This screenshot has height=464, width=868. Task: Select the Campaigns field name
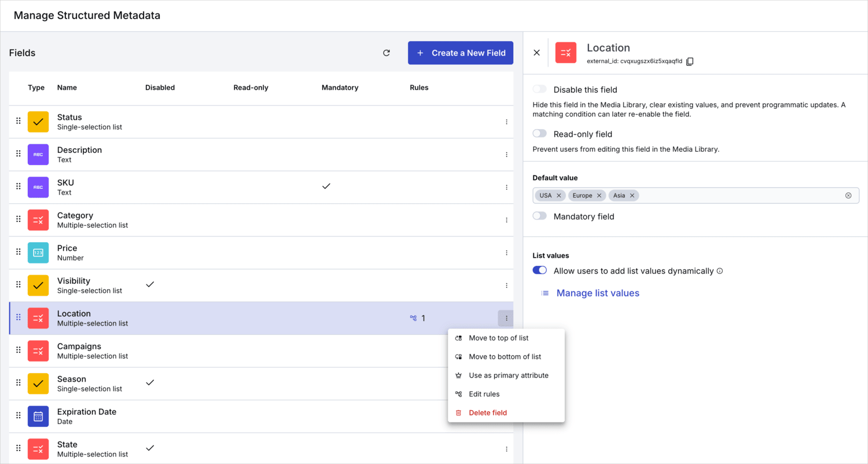pyautogui.click(x=79, y=346)
